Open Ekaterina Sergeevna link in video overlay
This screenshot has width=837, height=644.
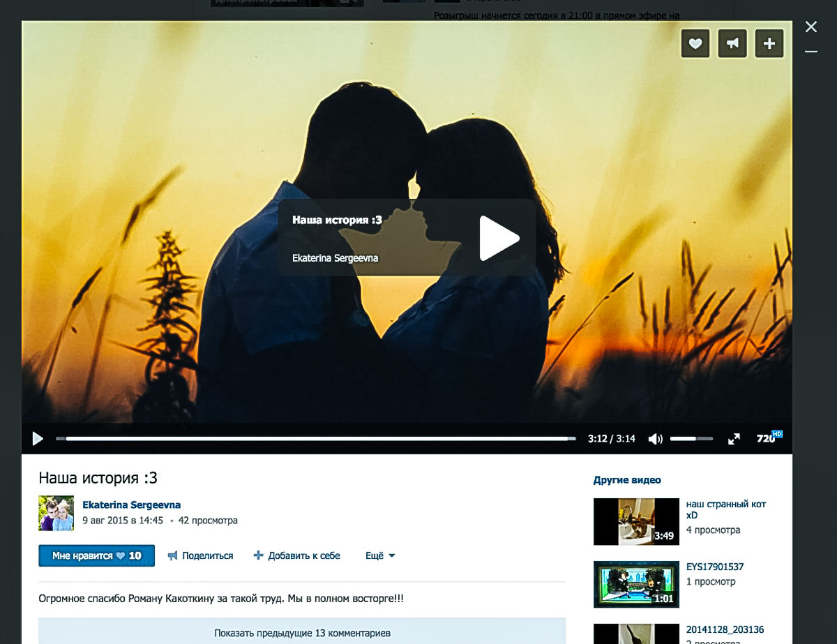click(x=335, y=258)
